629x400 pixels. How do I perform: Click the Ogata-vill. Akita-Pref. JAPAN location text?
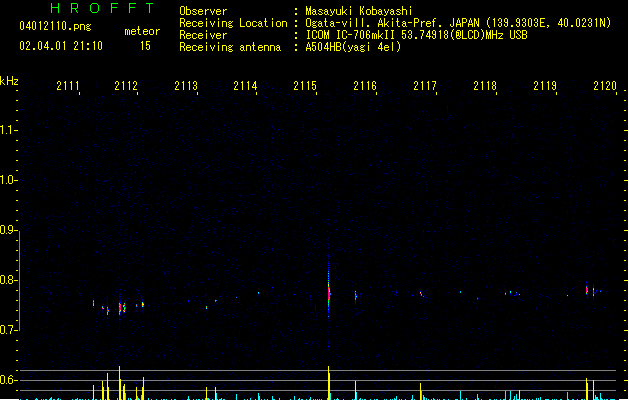tap(458, 23)
